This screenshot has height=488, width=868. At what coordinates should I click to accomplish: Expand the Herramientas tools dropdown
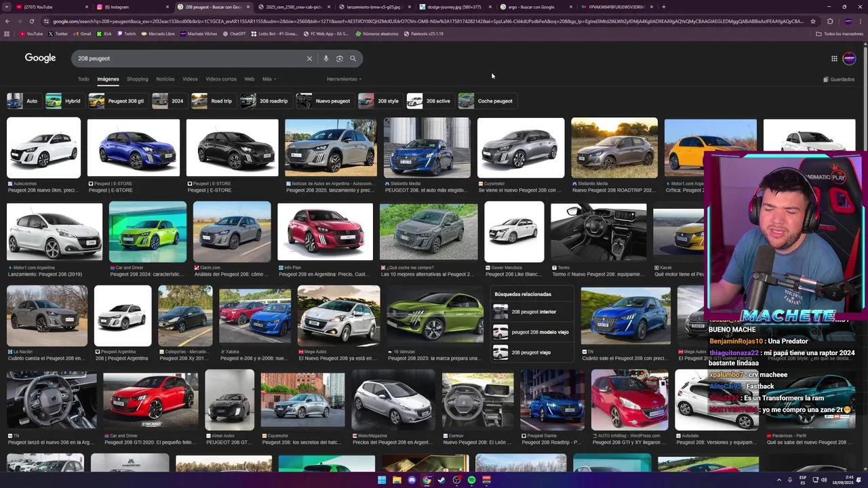344,79
